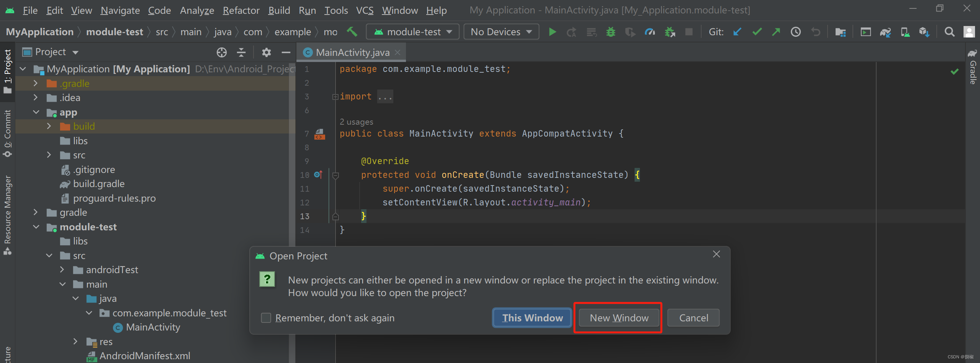980x363 pixels.
Task: Run the app with green play icon
Action: [552, 32]
